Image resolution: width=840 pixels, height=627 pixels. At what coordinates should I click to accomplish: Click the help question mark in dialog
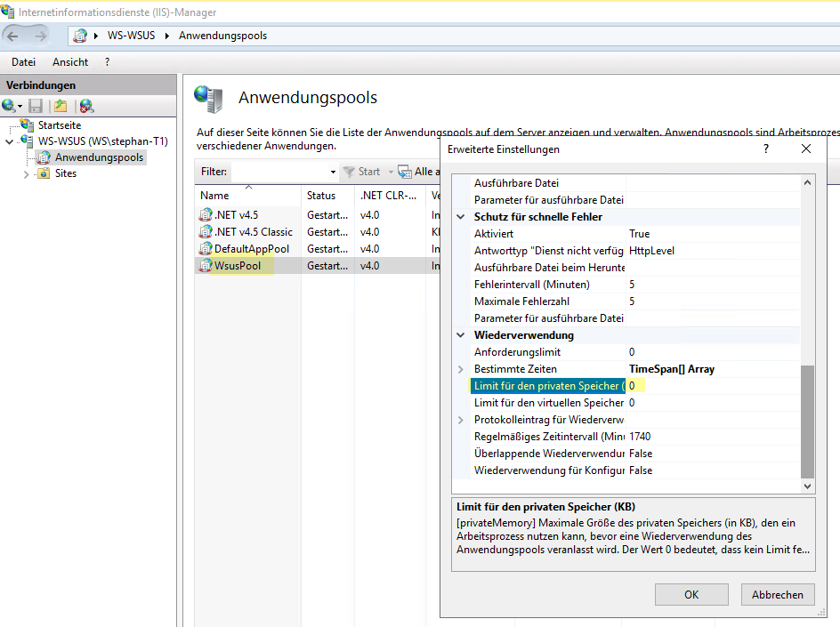(766, 149)
